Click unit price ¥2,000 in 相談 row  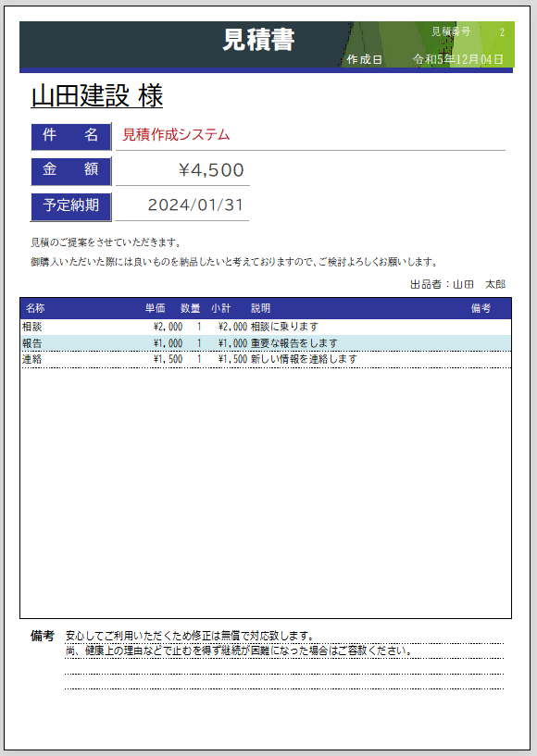click(x=168, y=327)
